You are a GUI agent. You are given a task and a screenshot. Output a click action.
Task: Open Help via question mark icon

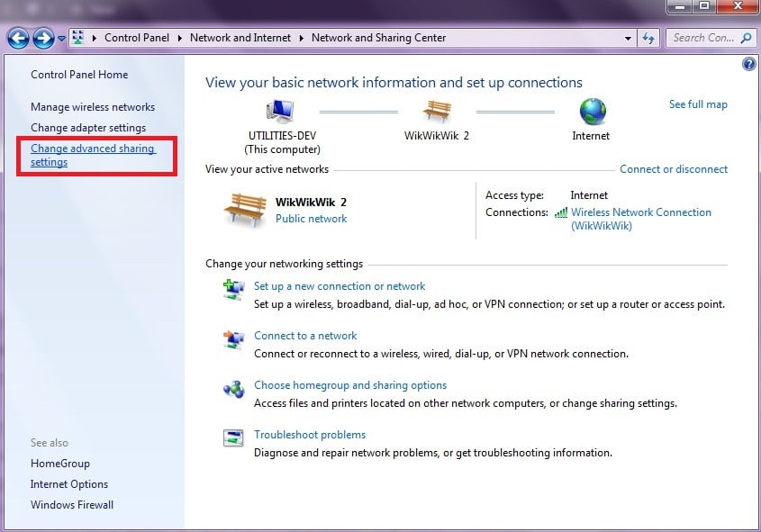pos(749,64)
